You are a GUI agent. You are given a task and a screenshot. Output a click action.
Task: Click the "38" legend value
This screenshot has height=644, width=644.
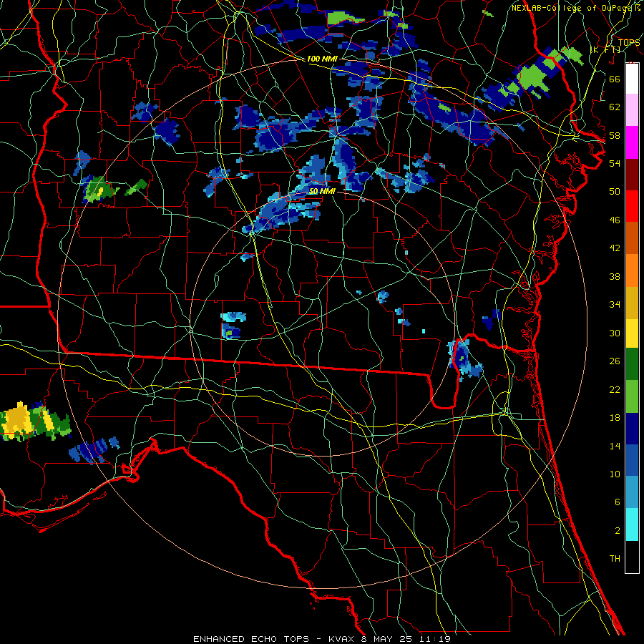point(615,276)
